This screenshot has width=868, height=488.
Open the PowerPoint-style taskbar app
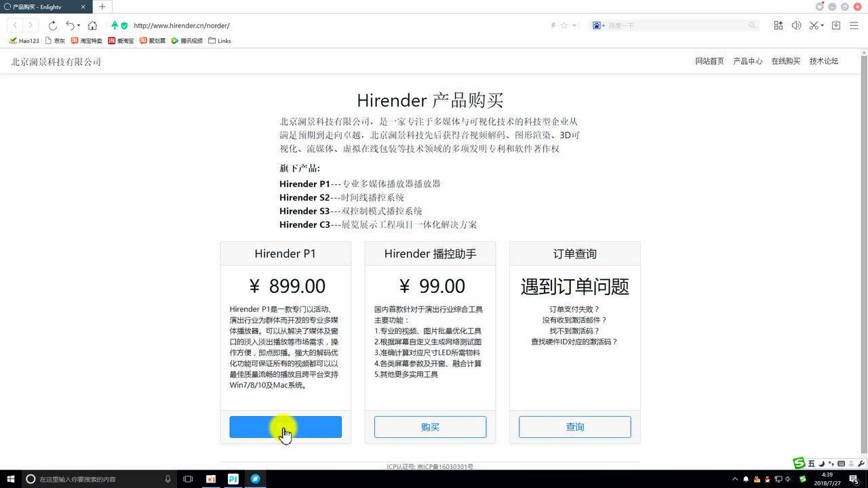pyautogui.click(x=211, y=479)
